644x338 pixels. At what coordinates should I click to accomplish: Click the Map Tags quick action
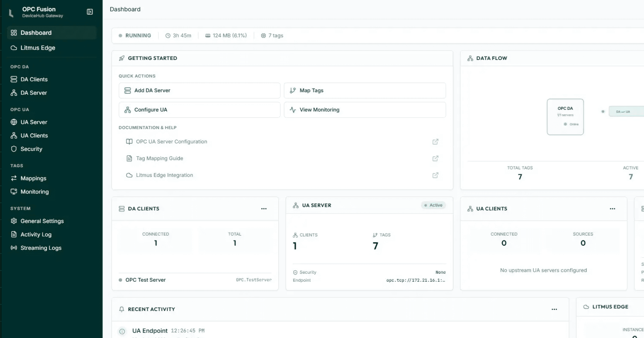(x=365, y=90)
